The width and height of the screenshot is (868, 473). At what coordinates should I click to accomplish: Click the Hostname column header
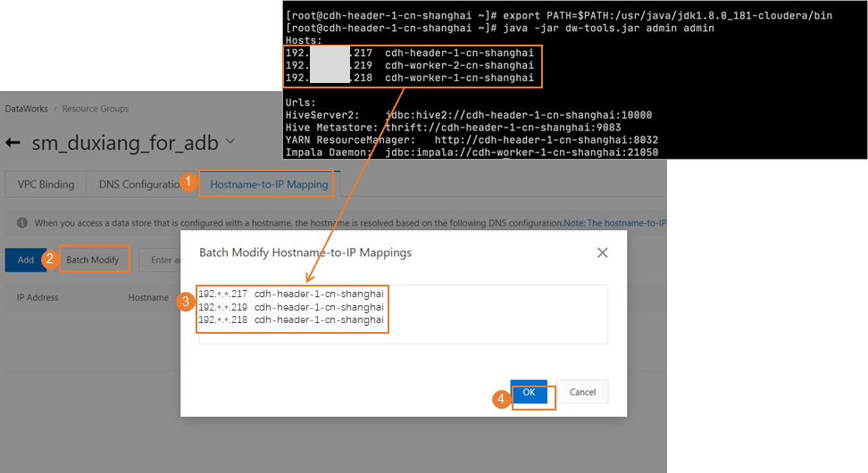click(148, 297)
